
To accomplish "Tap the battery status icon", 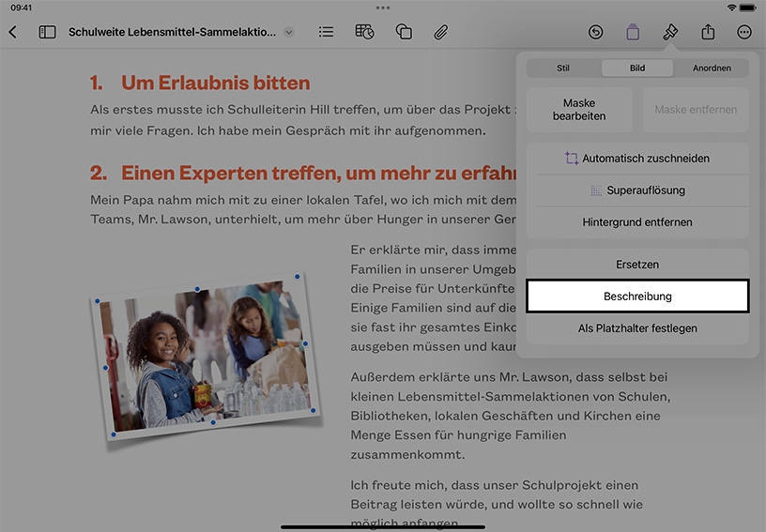I will [748, 8].
